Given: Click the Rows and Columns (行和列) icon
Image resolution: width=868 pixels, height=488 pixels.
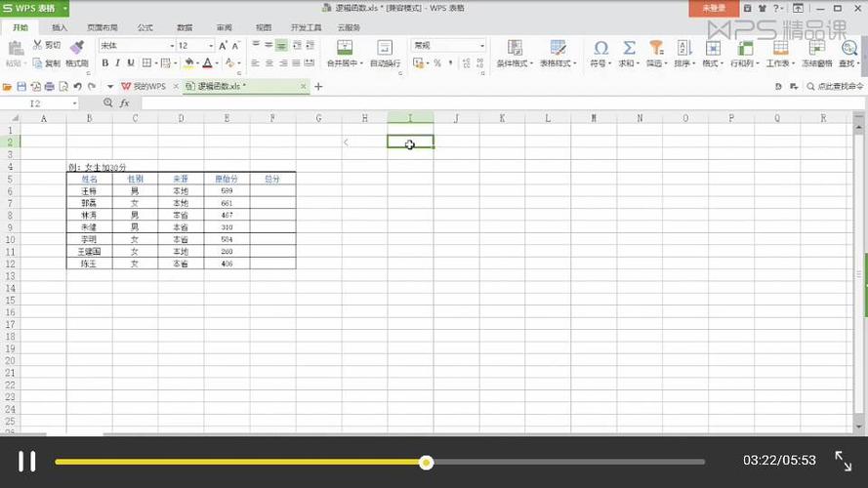Looking at the screenshot, I should [x=745, y=48].
